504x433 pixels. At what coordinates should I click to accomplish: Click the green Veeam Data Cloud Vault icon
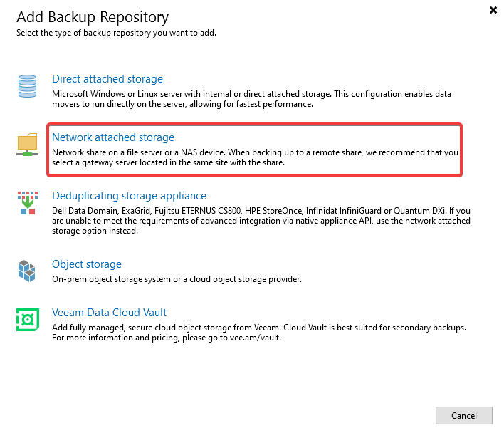point(28,320)
